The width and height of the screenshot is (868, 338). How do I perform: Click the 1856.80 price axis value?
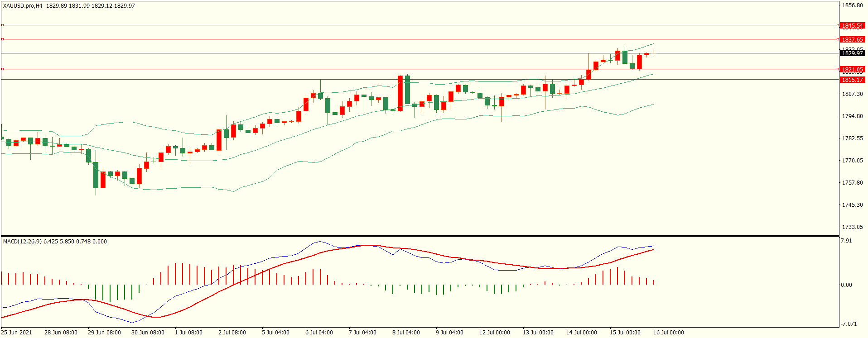pyautogui.click(x=852, y=5)
